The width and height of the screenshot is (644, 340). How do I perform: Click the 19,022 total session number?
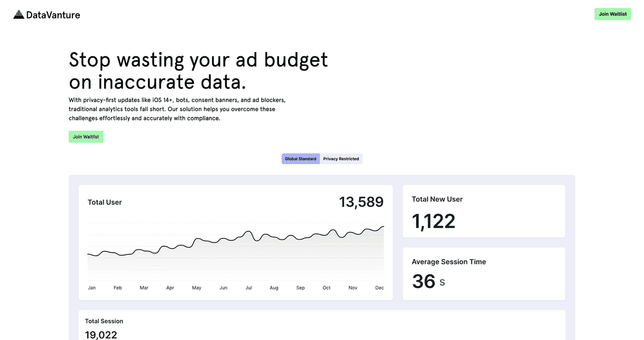coord(101,335)
